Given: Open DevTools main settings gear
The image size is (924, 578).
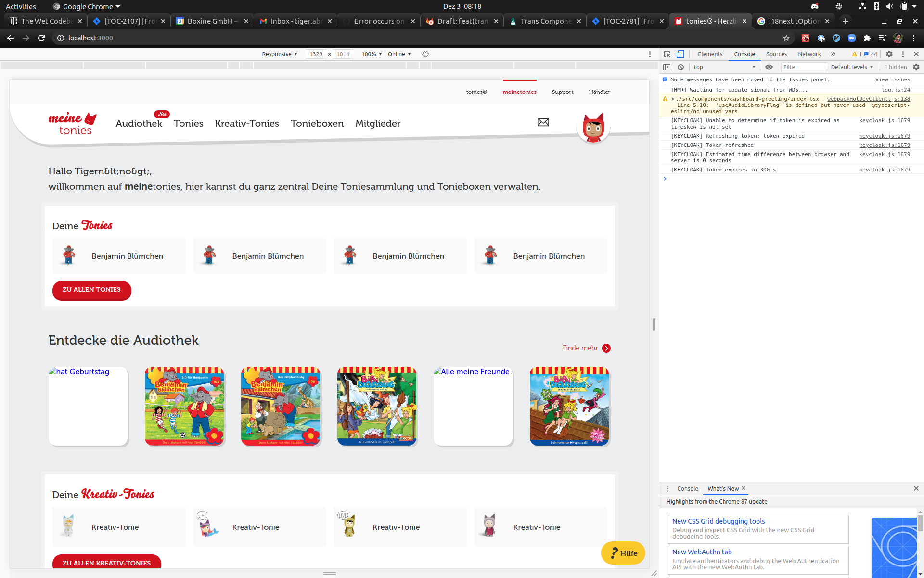Looking at the screenshot, I should 889,54.
